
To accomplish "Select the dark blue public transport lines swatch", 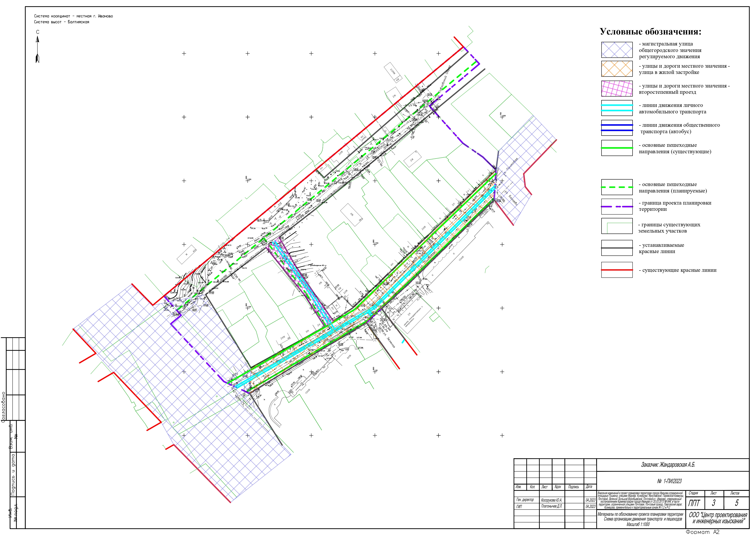I will click(x=617, y=128).
